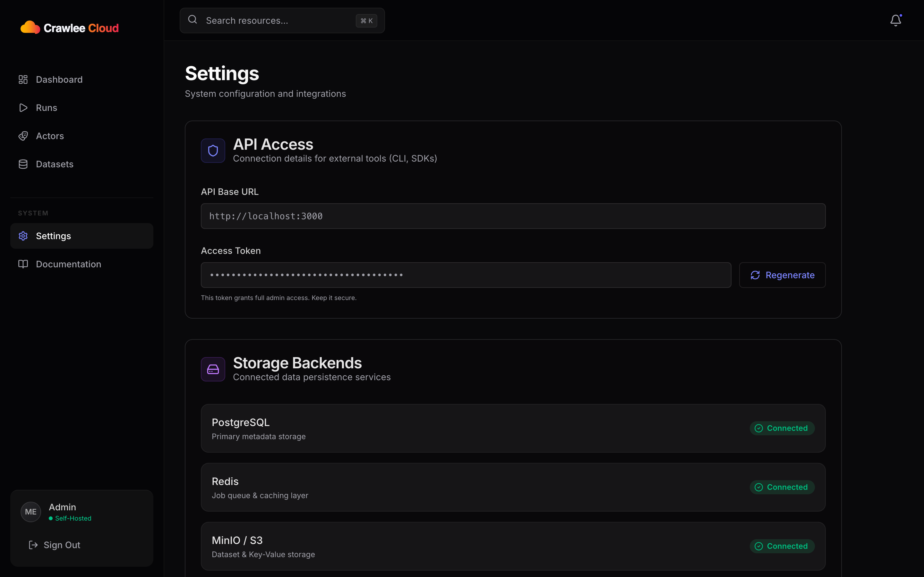Click the PostgreSQL Connected status badge
Screen dimensions: 924x577
click(x=782, y=428)
